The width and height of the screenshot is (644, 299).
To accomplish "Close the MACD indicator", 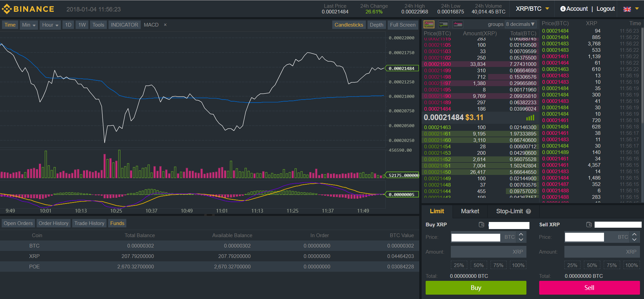I will (x=165, y=25).
